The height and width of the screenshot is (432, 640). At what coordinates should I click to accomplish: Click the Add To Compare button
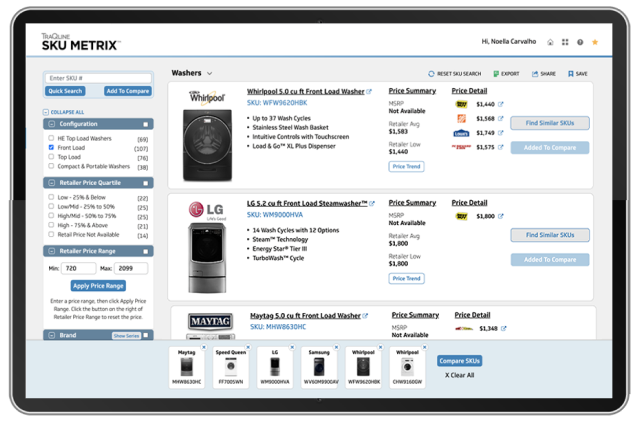[x=128, y=91]
